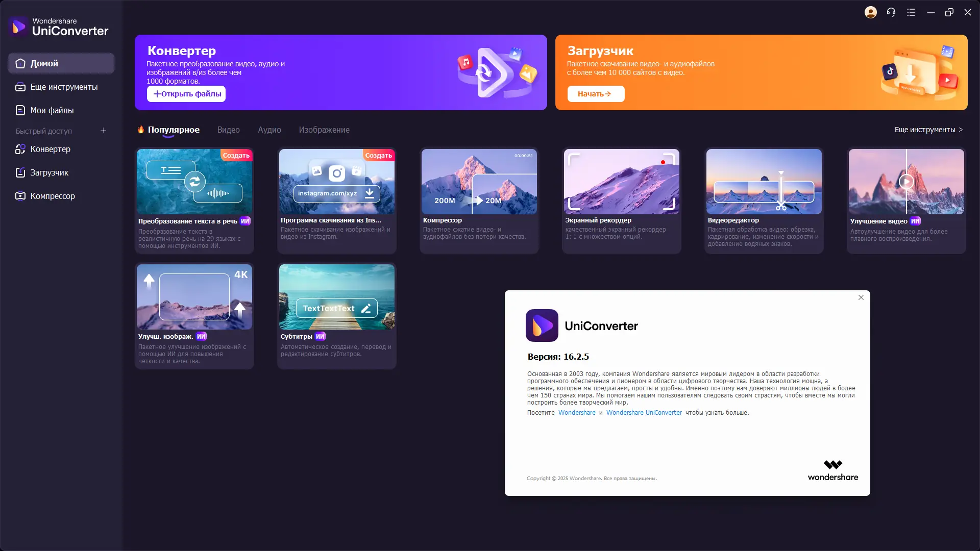The width and height of the screenshot is (980, 551).
Task: Open the Wondershare UniConverter hyperlink
Action: coord(644,413)
